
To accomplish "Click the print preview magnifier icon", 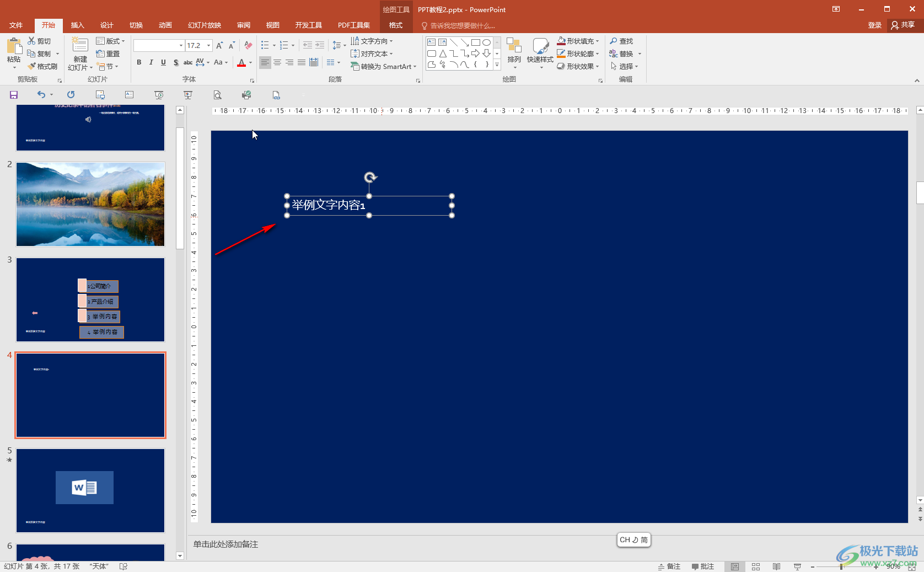I will (x=218, y=95).
